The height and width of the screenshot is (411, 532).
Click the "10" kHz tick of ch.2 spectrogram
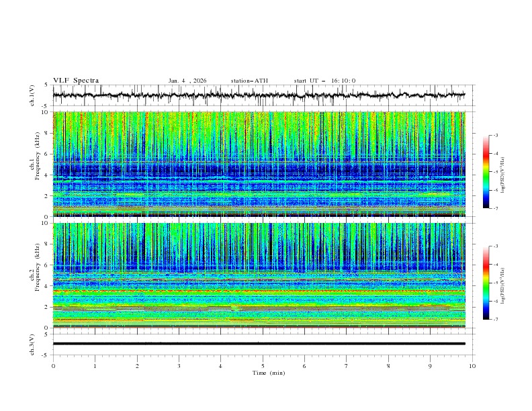tap(45, 223)
